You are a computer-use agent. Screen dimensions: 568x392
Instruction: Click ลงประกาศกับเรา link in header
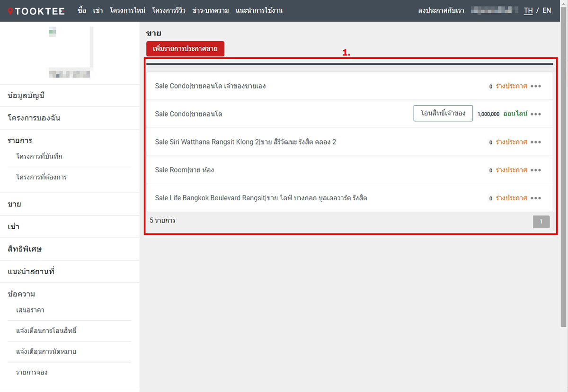click(438, 10)
